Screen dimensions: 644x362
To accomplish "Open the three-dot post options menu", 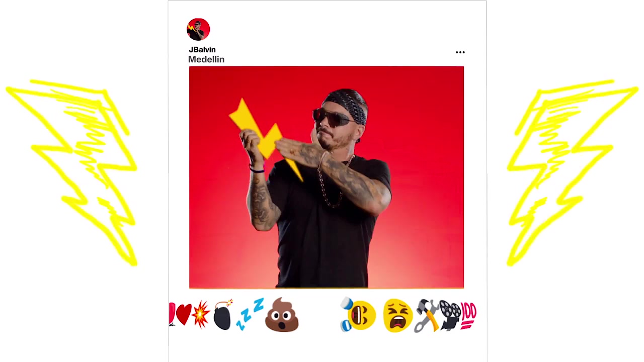I will pos(460,52).
